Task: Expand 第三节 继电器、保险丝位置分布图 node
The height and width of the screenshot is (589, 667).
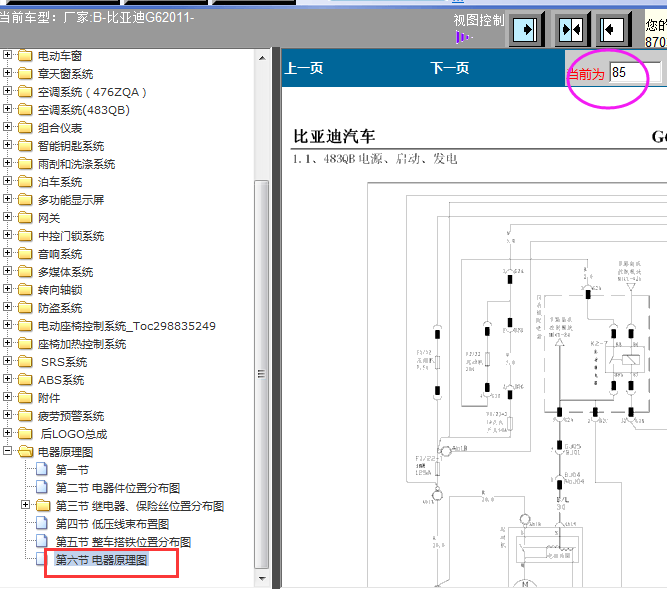Action: [x=26, y=505]
